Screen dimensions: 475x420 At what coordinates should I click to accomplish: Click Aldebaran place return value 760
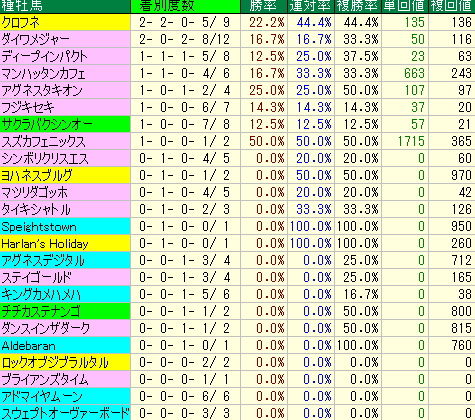tap(462, 345)
